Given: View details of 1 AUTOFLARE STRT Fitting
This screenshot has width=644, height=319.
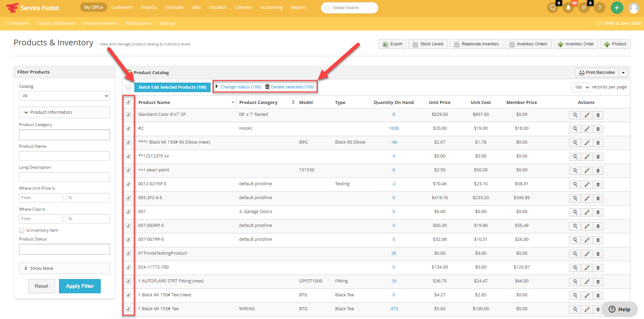Looking at the screenshot, I should tap(575, 282).
